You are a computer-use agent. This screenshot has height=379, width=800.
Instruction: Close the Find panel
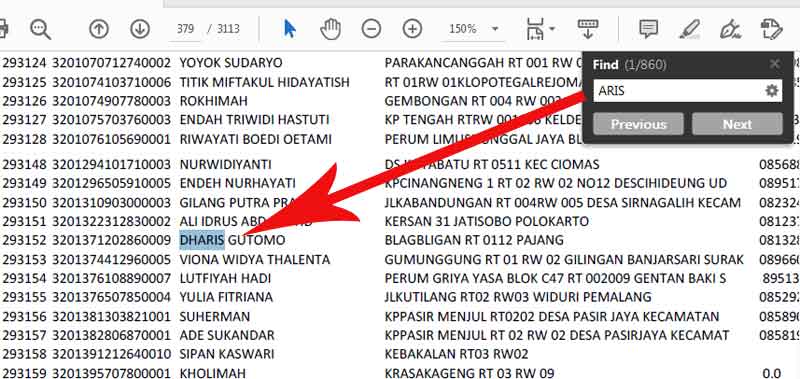pos(774,64)
